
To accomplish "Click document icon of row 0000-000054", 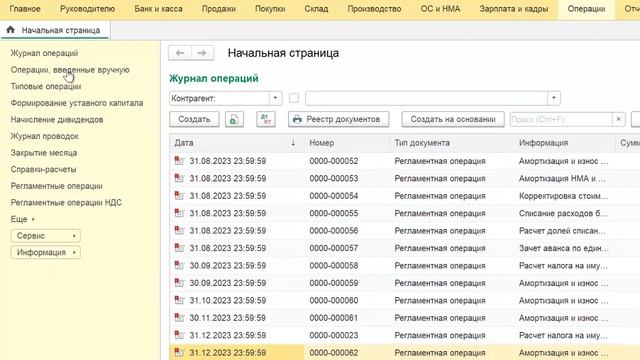I will click(x=179, y=196).
